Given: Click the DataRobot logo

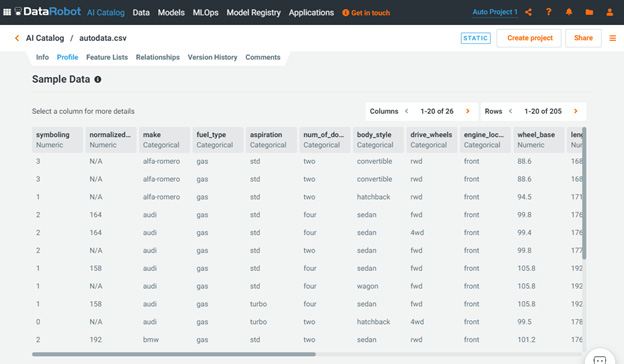Looking at the screenshot, I should [x=48, y=12].
